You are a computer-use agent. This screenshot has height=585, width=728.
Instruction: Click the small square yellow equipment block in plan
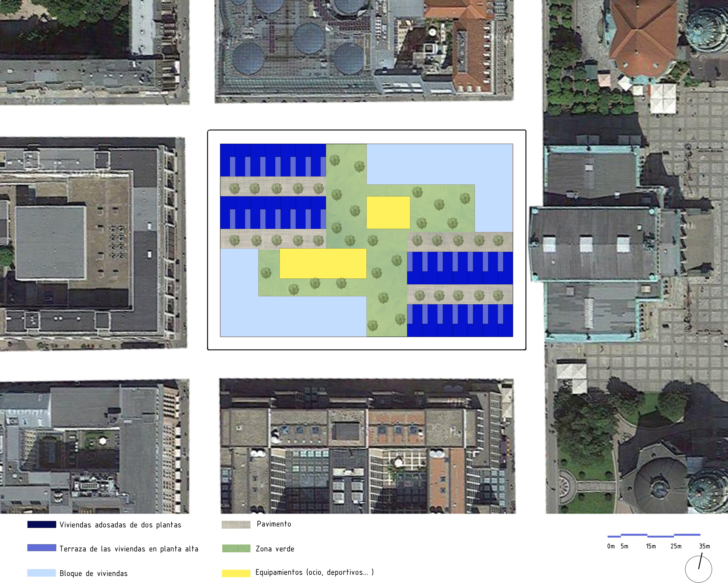tap(388, 212)
